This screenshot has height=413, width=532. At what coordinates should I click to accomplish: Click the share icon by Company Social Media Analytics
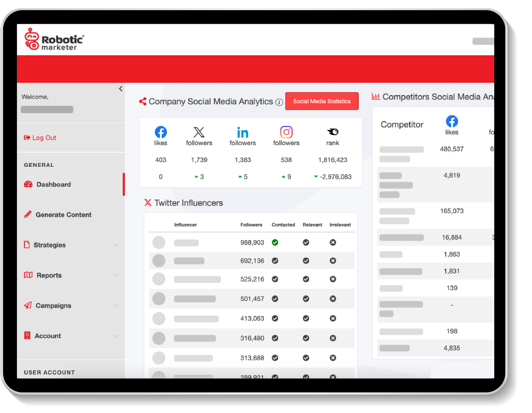tap(143, 102)
